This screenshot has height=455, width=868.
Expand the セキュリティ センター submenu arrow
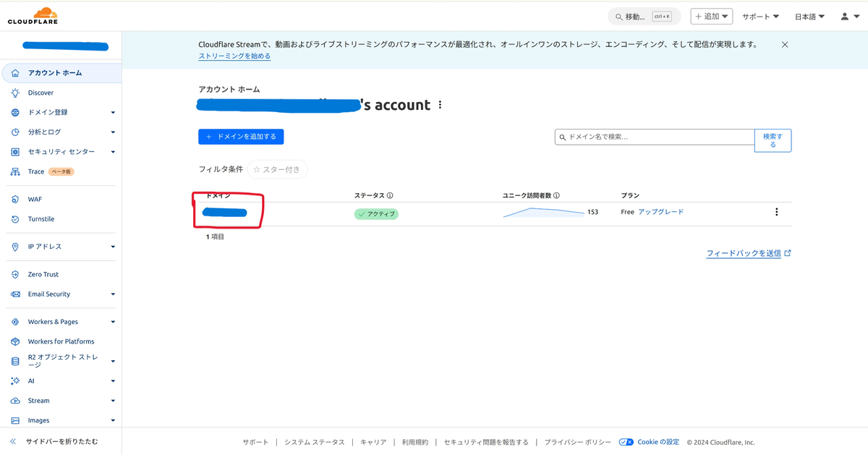[113, 152]
